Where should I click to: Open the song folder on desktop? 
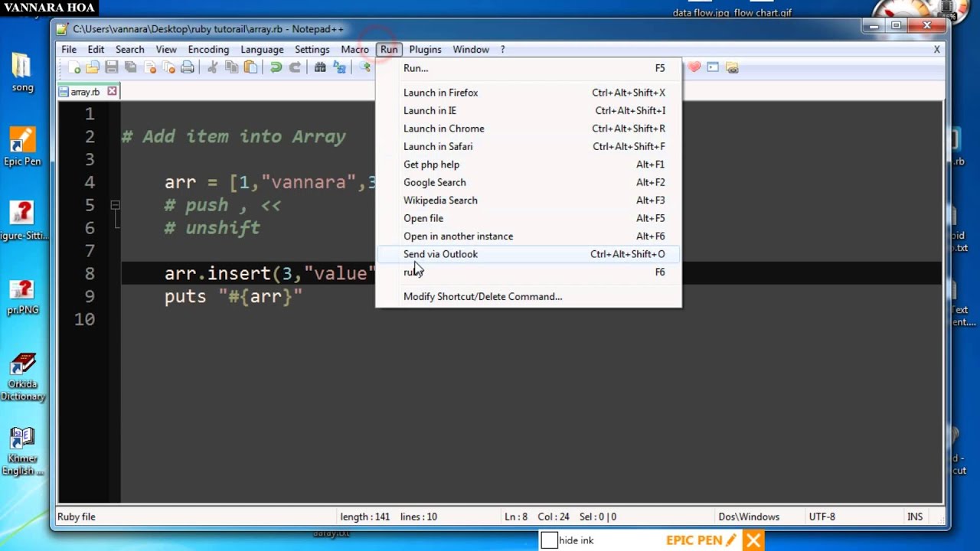click(x=22, y=73)
